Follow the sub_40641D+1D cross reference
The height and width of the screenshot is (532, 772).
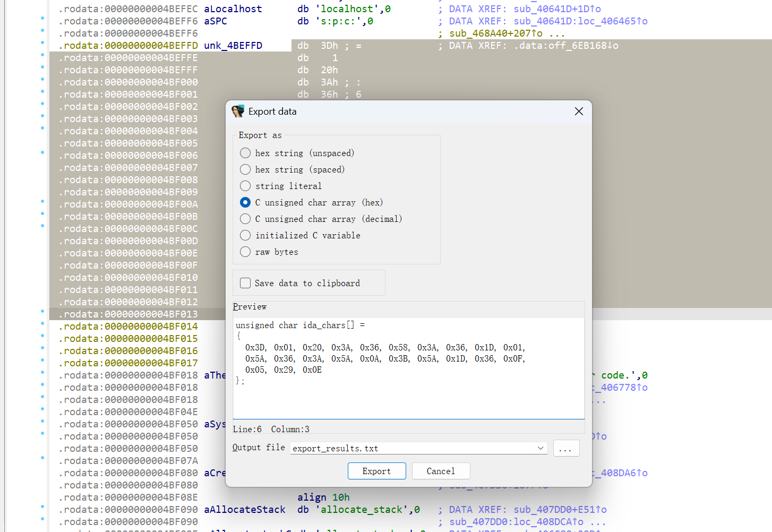tap(556, 9)
